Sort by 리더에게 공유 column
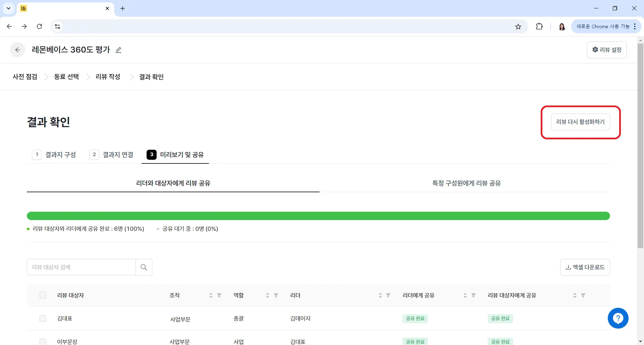Image resolution: width=644 pixels, height=345 pixels. [x=465, y=295]
